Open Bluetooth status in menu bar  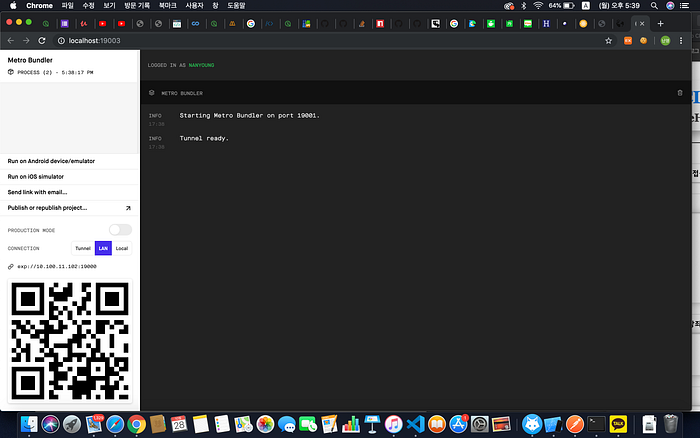click(x=524, y=5)
